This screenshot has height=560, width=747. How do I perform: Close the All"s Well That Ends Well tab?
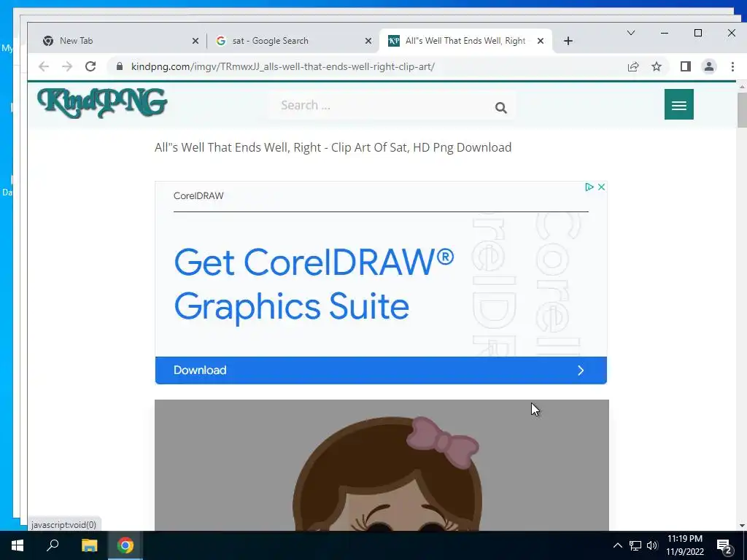pyautogui.click(x=541, y=41)
